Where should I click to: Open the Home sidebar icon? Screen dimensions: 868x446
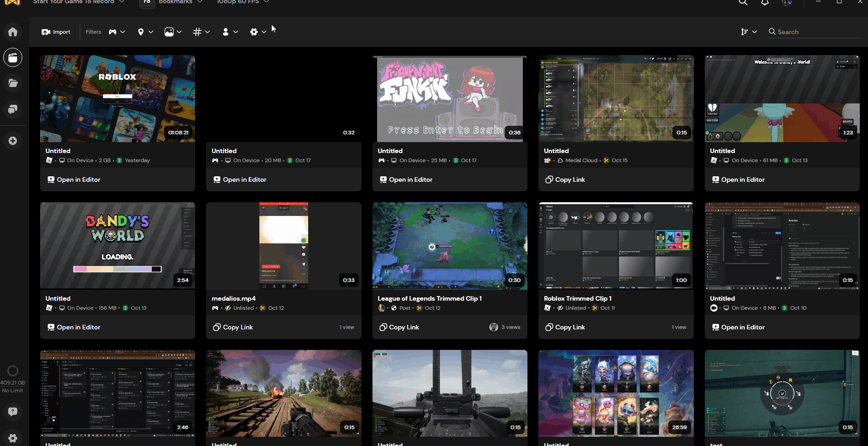13,32
